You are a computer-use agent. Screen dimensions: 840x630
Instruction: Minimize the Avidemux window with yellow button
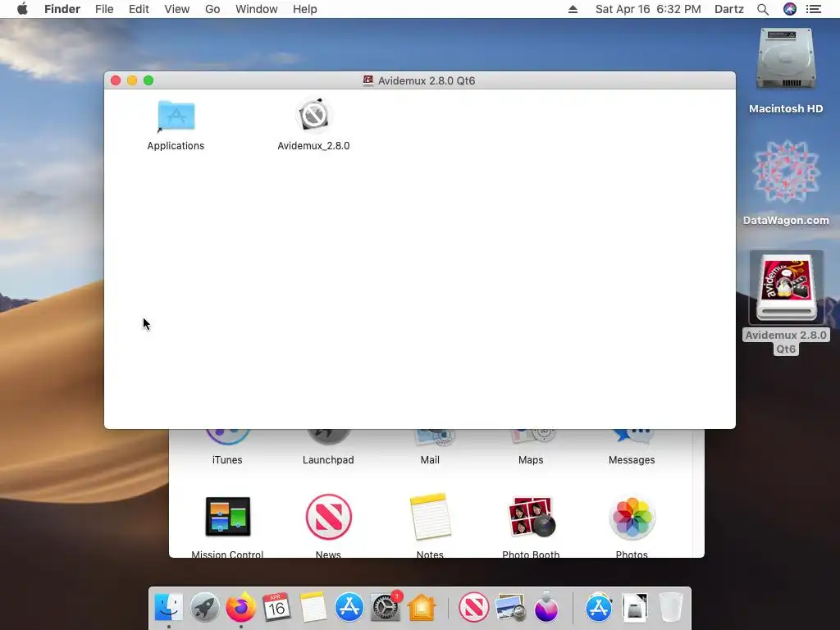[132, 80]
